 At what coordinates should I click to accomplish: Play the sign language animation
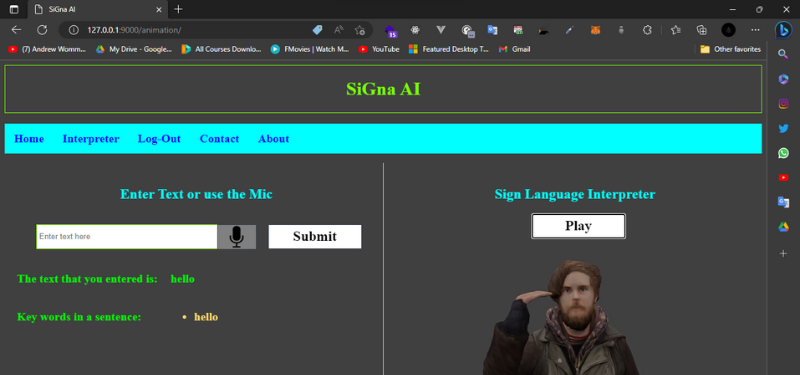coord(578,226)
